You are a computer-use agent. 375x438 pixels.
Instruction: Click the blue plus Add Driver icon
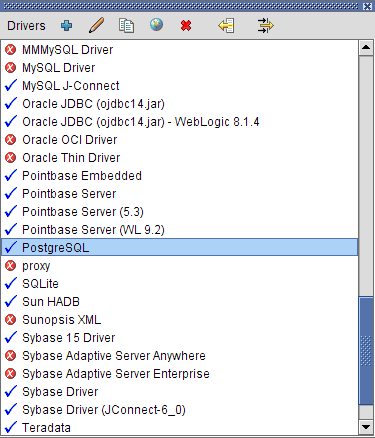[x=66, y=26]
